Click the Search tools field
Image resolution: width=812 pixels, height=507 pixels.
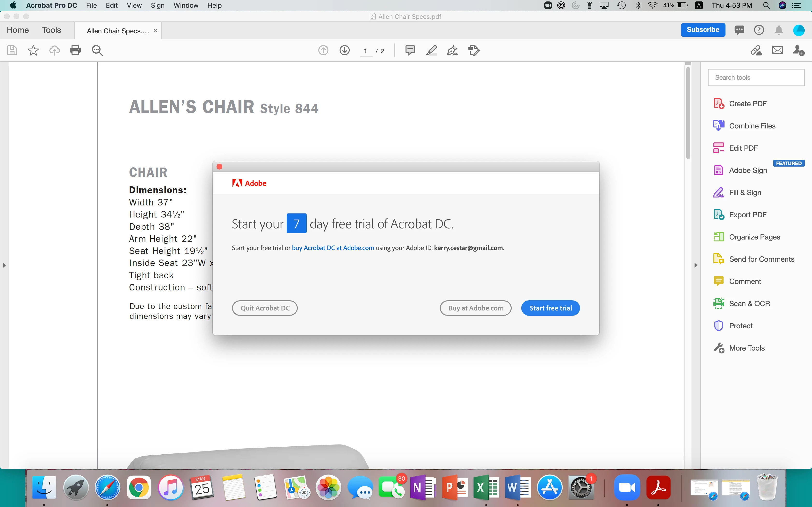click(756, 77)
